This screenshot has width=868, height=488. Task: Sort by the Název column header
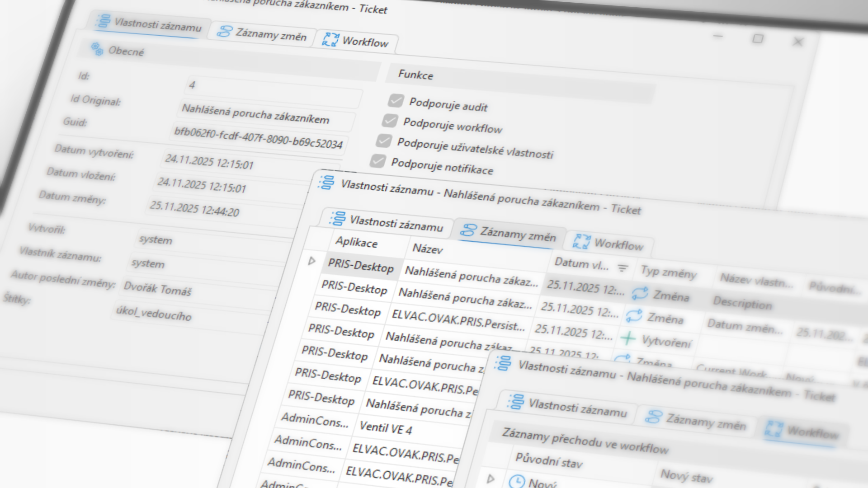pyautogui.click(x=428, y=249)
